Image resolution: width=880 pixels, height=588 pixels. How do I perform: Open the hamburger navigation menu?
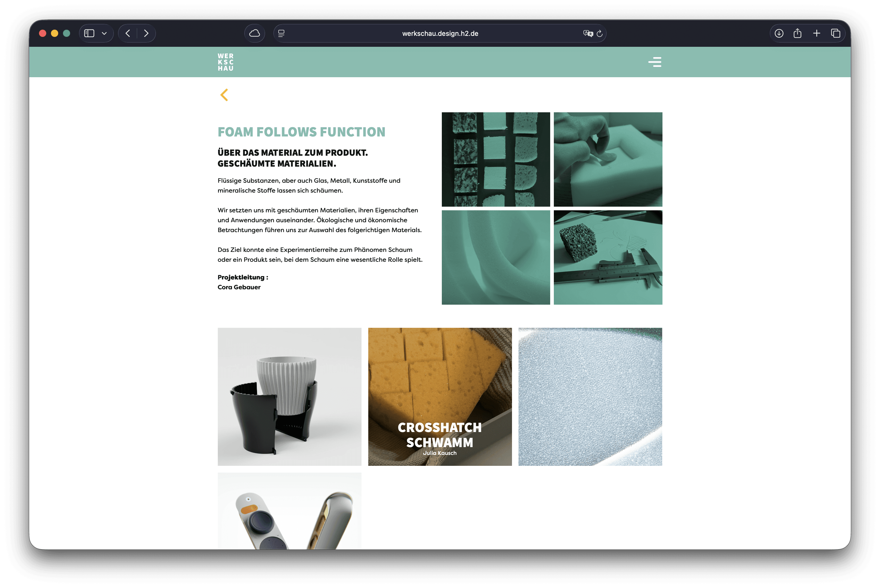coord(655,62)
